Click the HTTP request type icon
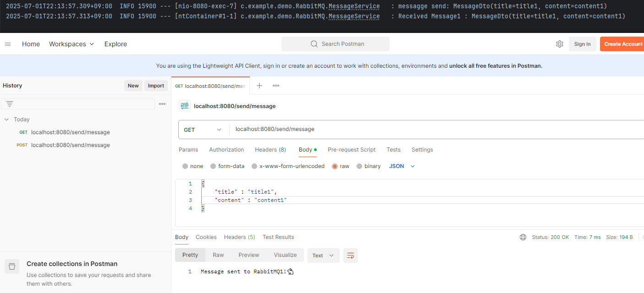The image size is (644, 293). [x=185, y=106]
